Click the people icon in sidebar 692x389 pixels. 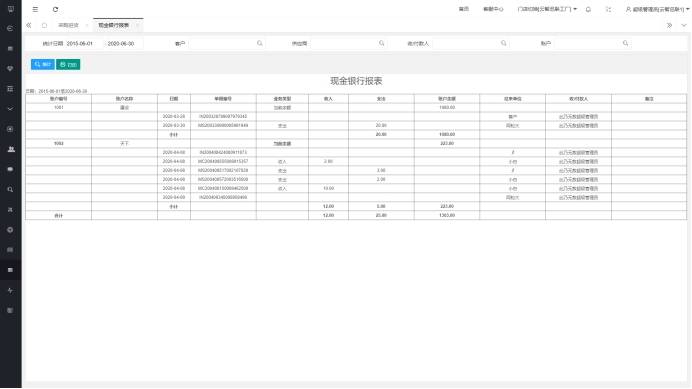point(11,149)
